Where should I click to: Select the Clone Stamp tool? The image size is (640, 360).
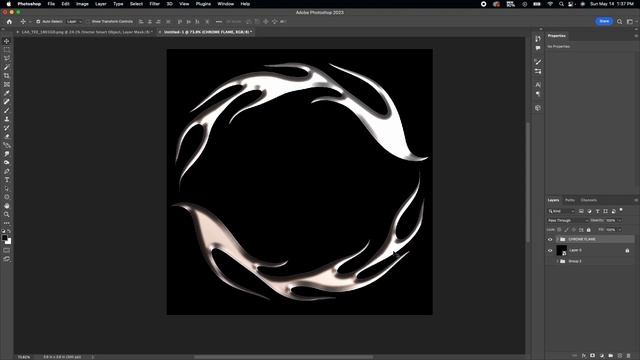[7, 119]
